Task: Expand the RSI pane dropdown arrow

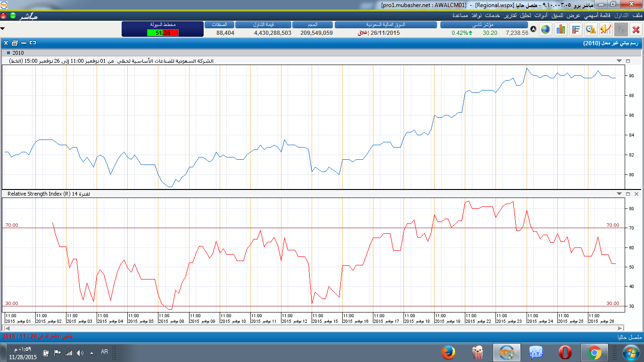Action: (x=619, y=194)
